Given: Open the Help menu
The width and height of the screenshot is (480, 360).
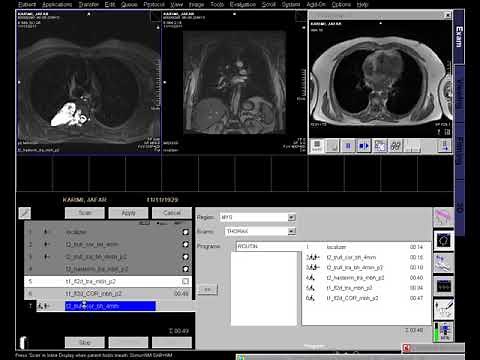Looking at the screenshot, I should point(362,4).
